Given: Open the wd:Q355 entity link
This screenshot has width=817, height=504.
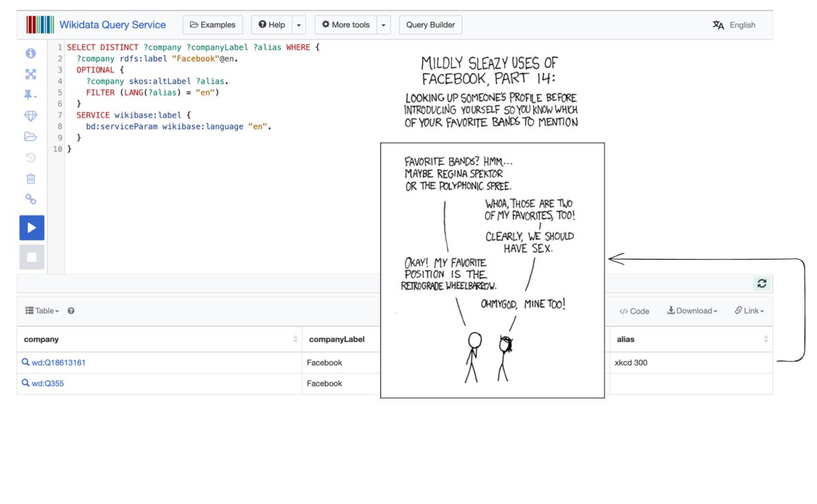Looking at the screenshot, I should point(48,384).
